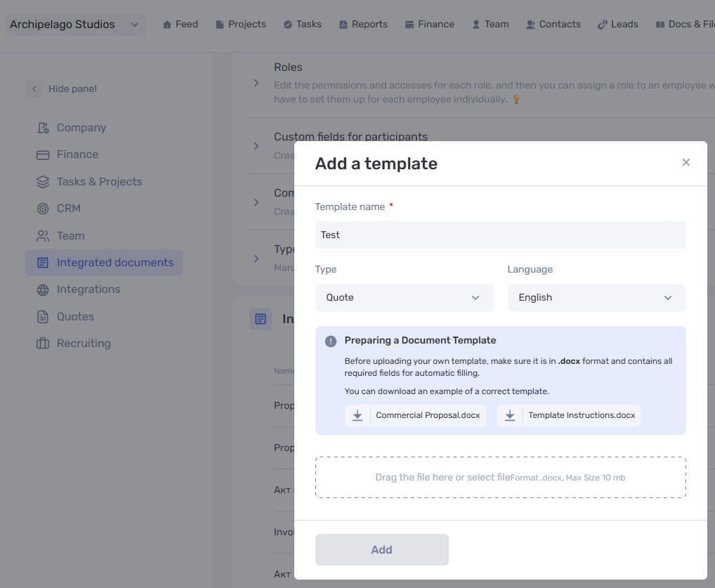Open Tasks & Projects settings
The height and width of the screenshot is (588, 715).
click(x=99, y=181)
